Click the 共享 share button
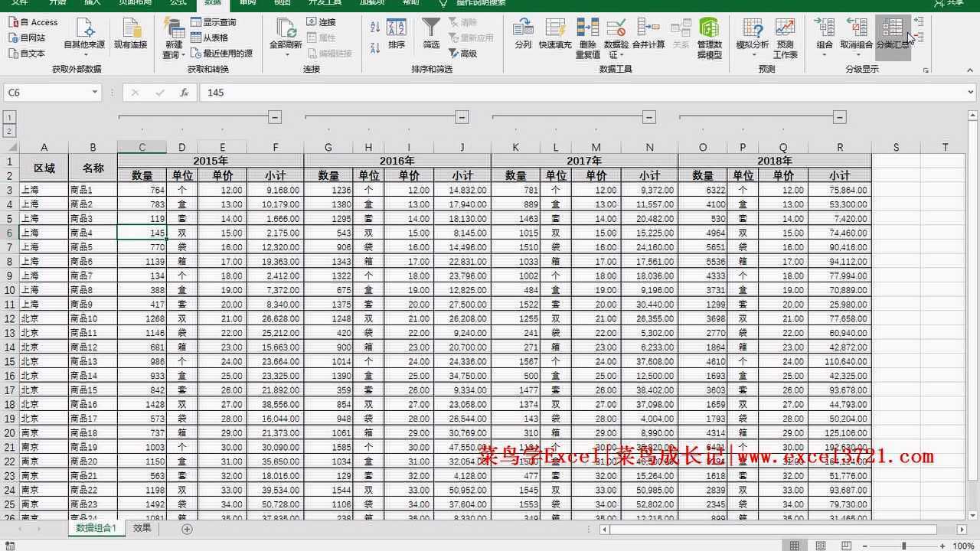This screenshot has height=551, width=980. (949, 3)
